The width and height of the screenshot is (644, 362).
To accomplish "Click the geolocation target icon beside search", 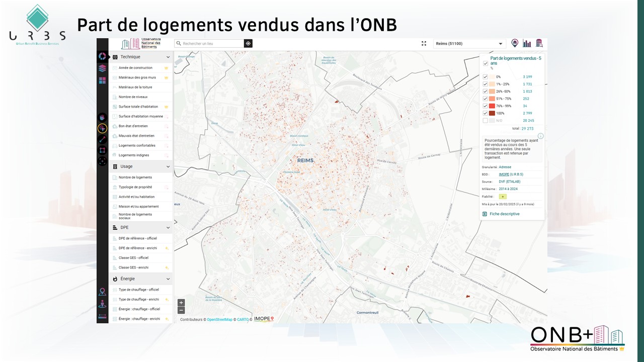I will tap(248, 44).
